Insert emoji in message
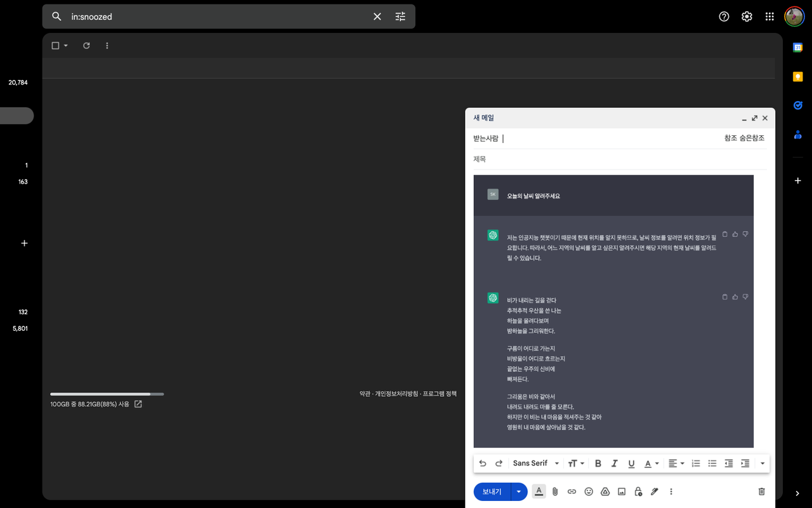 click(589, 491)
